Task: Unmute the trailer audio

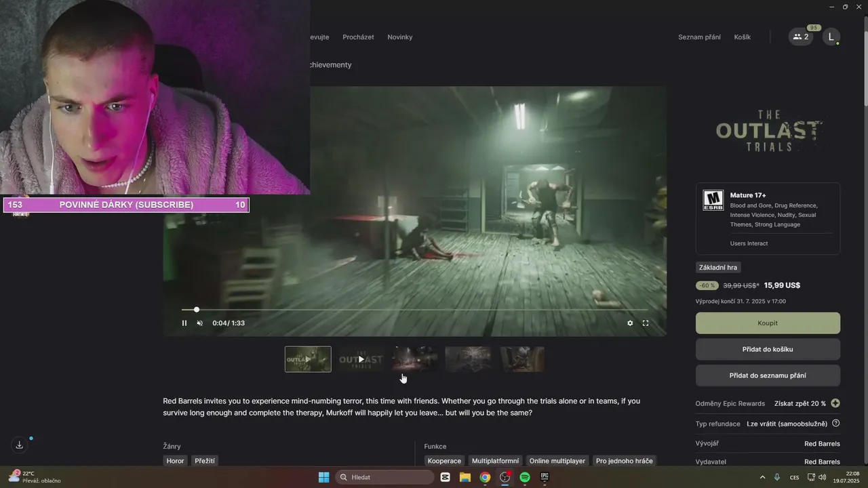Action: (x=199, y=323)
